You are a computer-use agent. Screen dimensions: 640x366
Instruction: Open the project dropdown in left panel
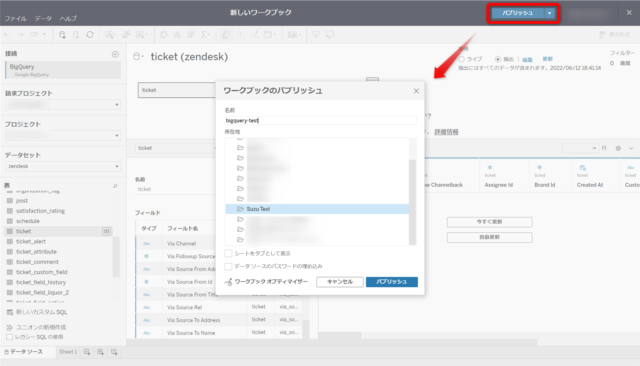pyautogui.click(x=63, y=135)
